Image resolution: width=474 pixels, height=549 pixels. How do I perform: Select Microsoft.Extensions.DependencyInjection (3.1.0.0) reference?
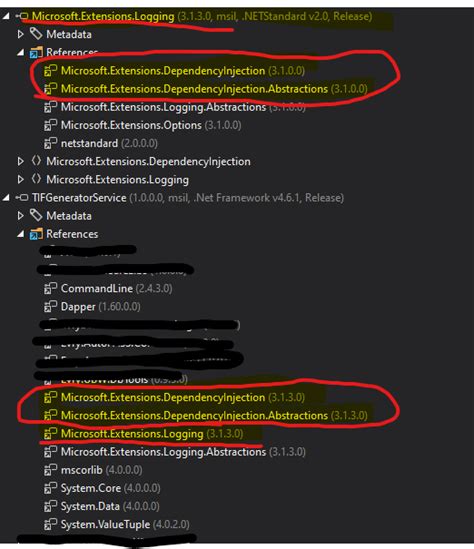point(183,71)
